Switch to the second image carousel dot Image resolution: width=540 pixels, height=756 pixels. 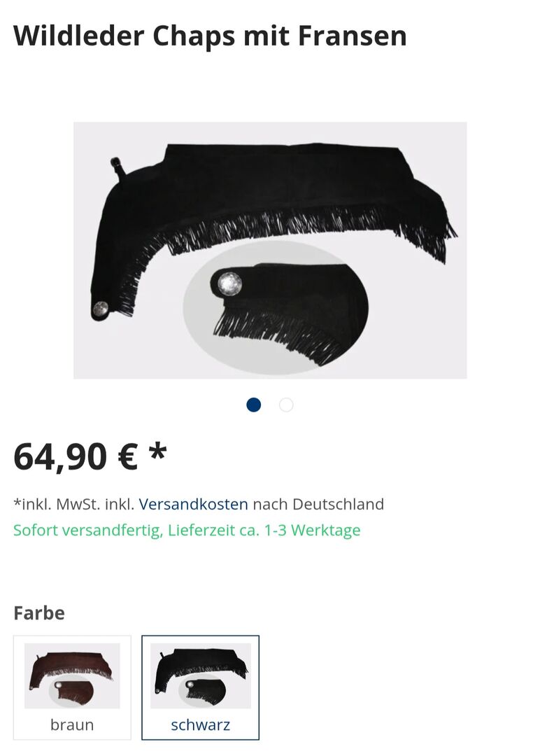click(286, 405)
